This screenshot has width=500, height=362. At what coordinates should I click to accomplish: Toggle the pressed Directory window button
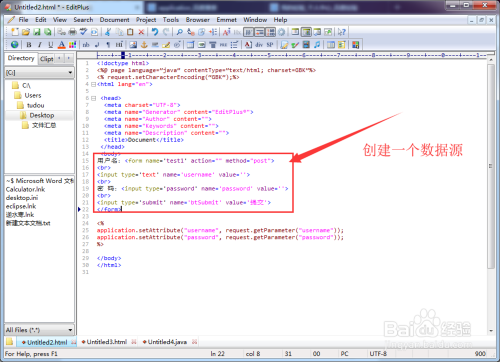[306, 32]
